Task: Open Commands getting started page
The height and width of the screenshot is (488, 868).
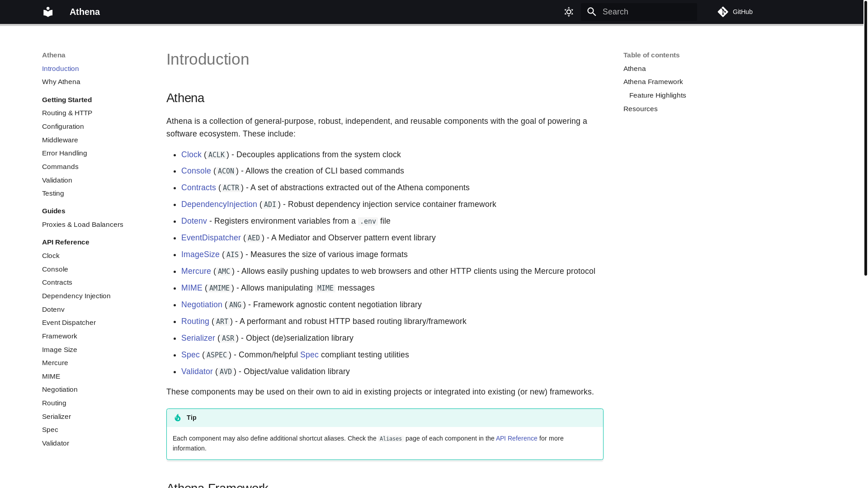Action: (x=60, y=167)
